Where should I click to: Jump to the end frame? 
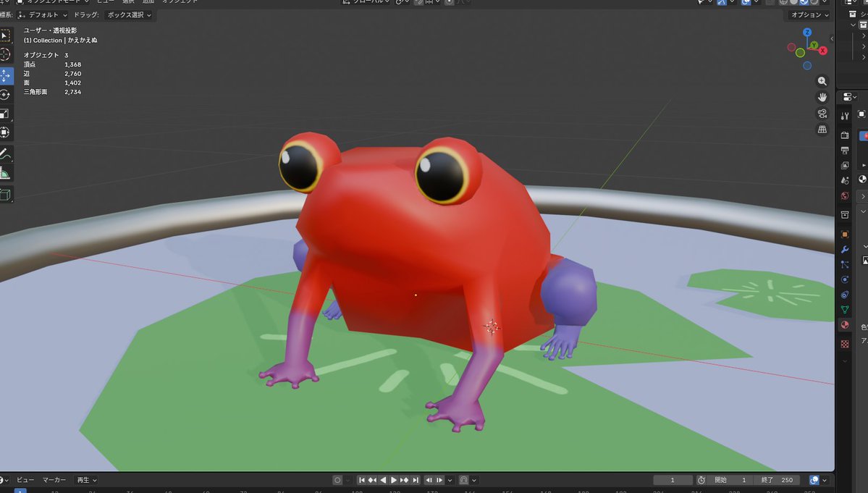point(416,480)
